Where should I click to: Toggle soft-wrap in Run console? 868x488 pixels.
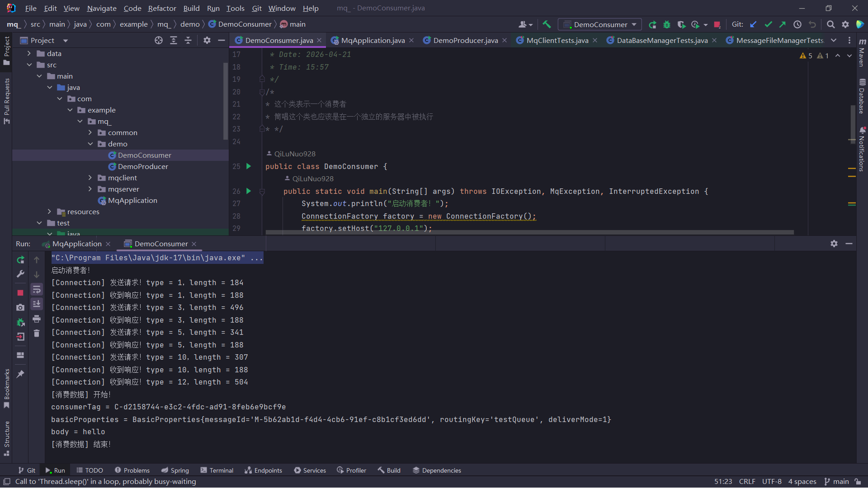[37, 289]
